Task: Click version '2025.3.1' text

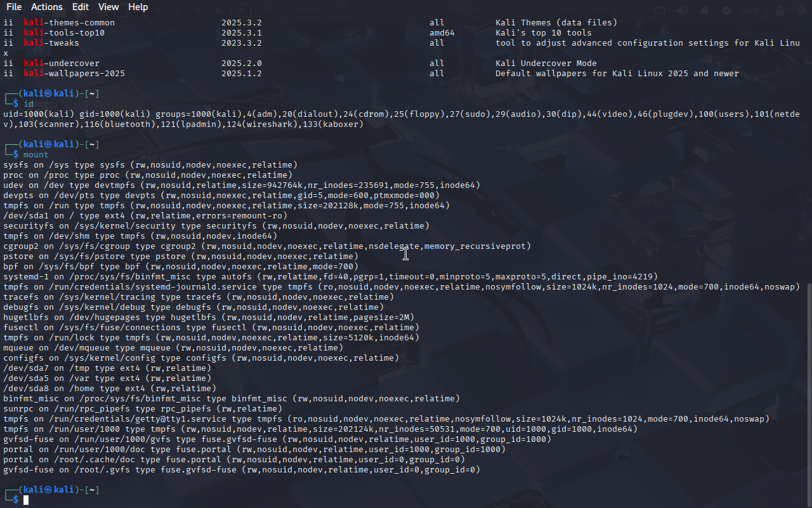Action: point(242,33)
